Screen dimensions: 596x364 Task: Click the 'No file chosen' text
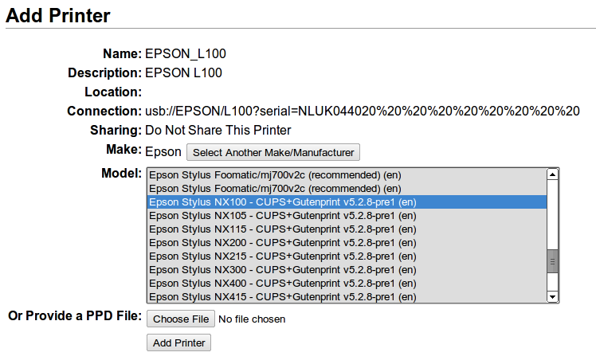click(x=252, y=319)
